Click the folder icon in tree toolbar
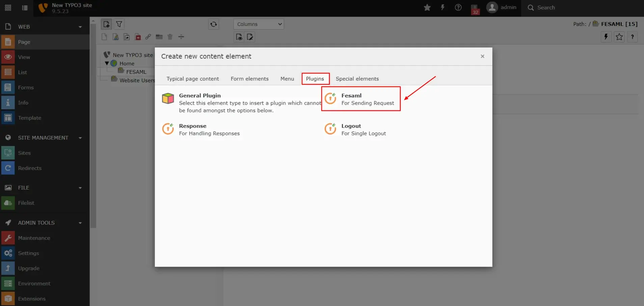 click(x=159, y=37)
